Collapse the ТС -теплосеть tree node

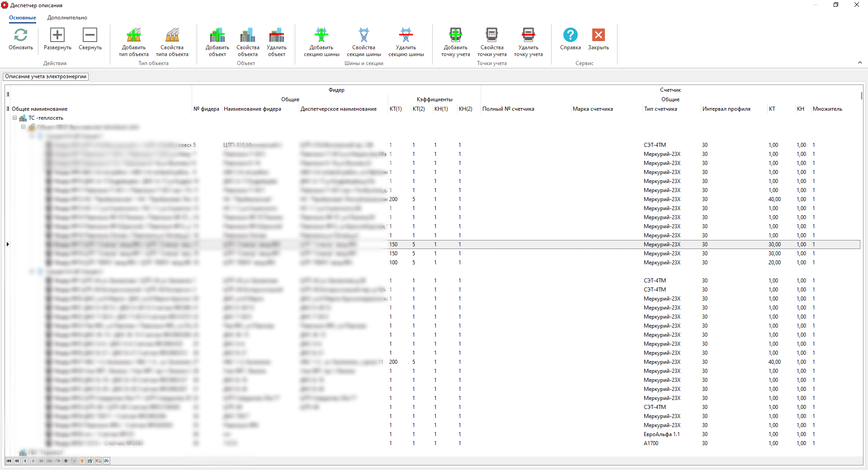click(x=15, y=118)
